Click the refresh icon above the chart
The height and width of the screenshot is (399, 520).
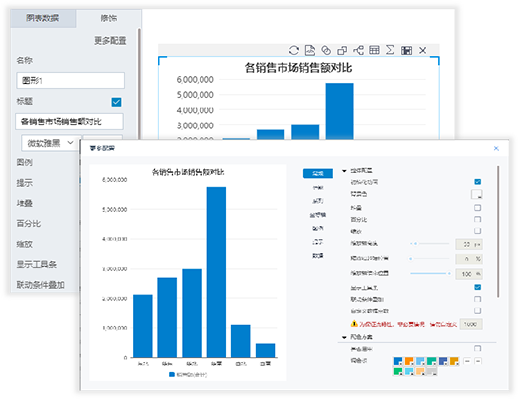pyautogui.click(x=294, y=50)
